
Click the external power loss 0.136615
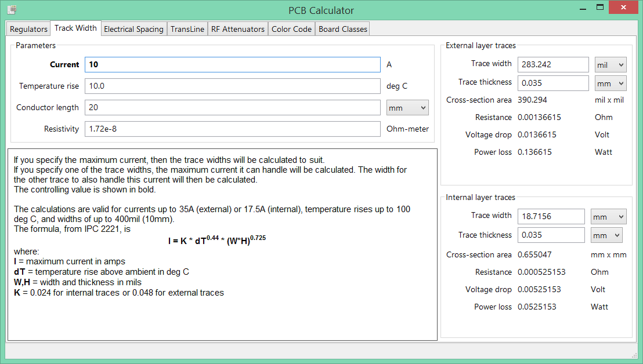pyautogui.click(x=534, y=152)
